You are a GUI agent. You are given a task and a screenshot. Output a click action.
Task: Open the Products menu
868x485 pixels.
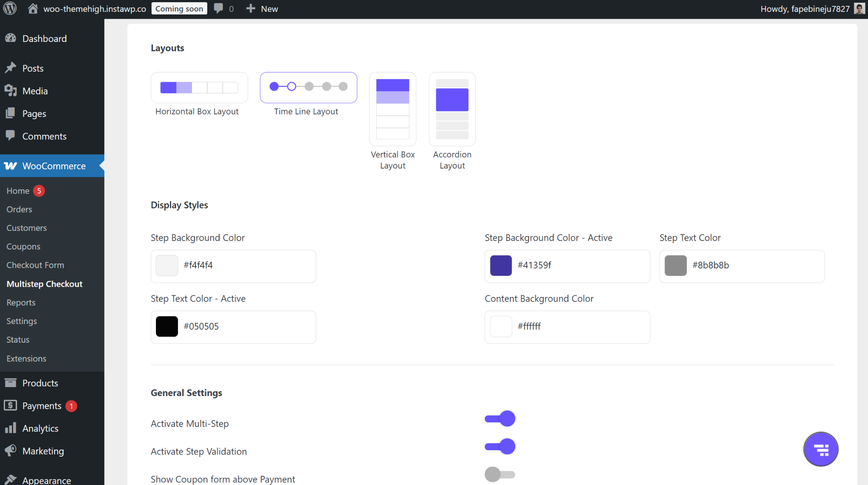pyautogui.click(x=40, y=383)
